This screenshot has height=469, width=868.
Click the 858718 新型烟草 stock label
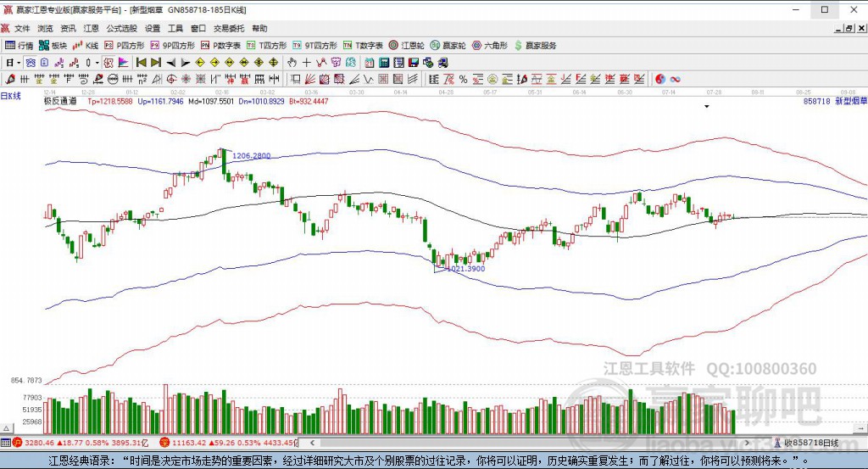[x=835, y=101]
